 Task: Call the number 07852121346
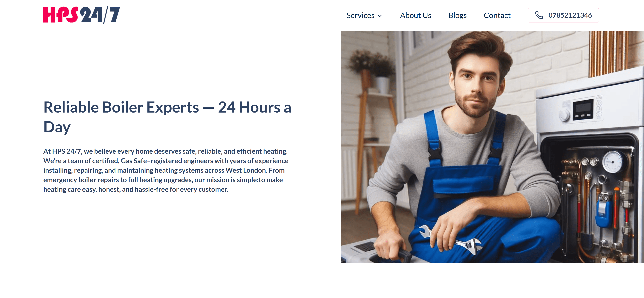(563, 15)
